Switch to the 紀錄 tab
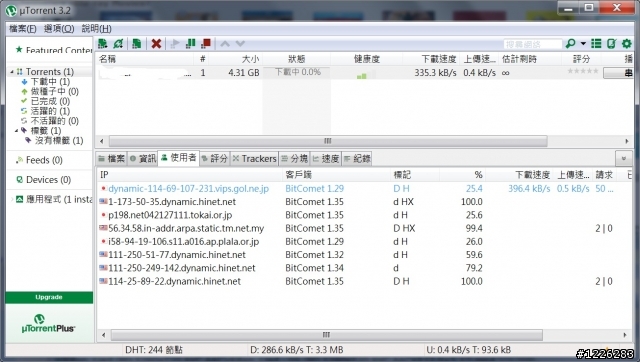This screenshot has width=640, height=362. tap(357, 158)
